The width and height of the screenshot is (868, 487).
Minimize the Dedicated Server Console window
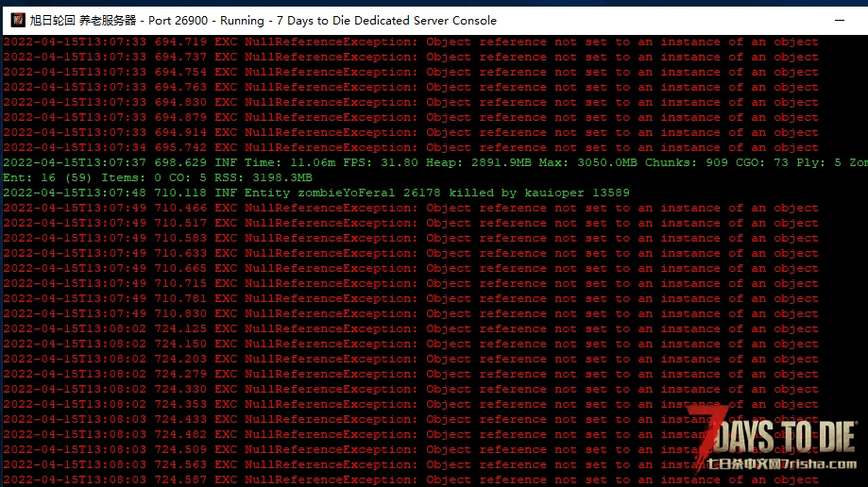pyautogui.click(x=840, y=21)
